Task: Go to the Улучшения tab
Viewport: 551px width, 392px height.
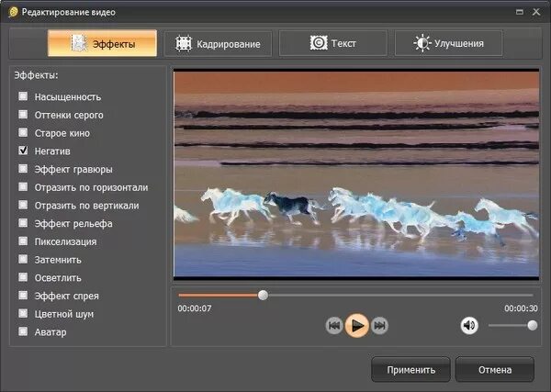Action: tap(448, 43)
